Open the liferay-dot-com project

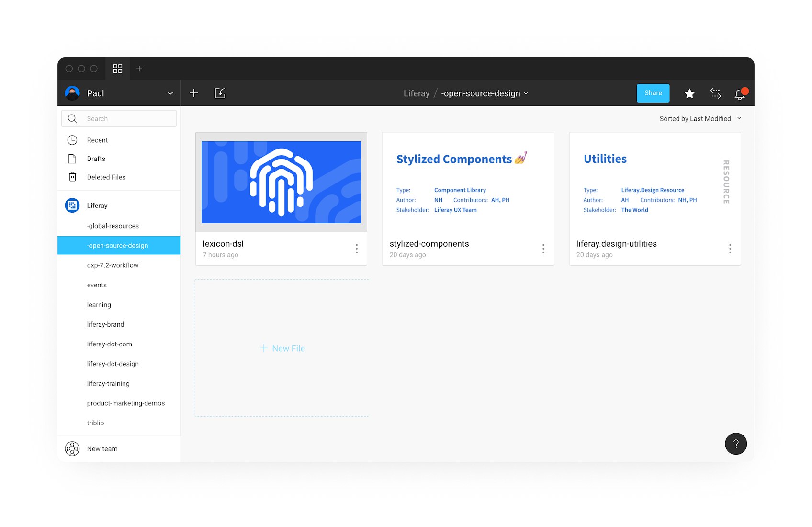119,344
